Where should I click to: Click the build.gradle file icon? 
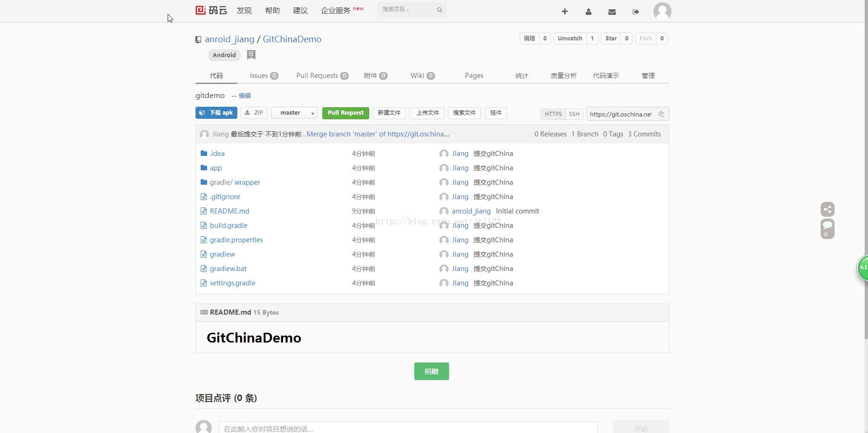click(203, 226)
